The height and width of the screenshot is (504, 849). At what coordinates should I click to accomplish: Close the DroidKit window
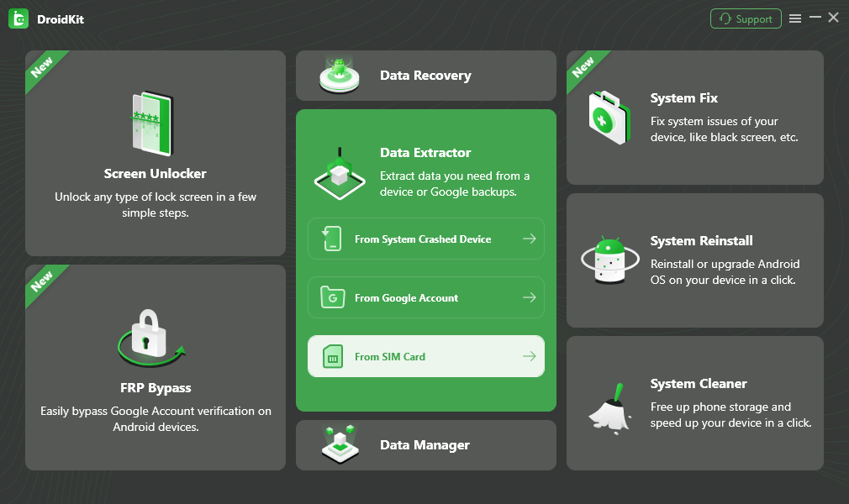(834, 18)
